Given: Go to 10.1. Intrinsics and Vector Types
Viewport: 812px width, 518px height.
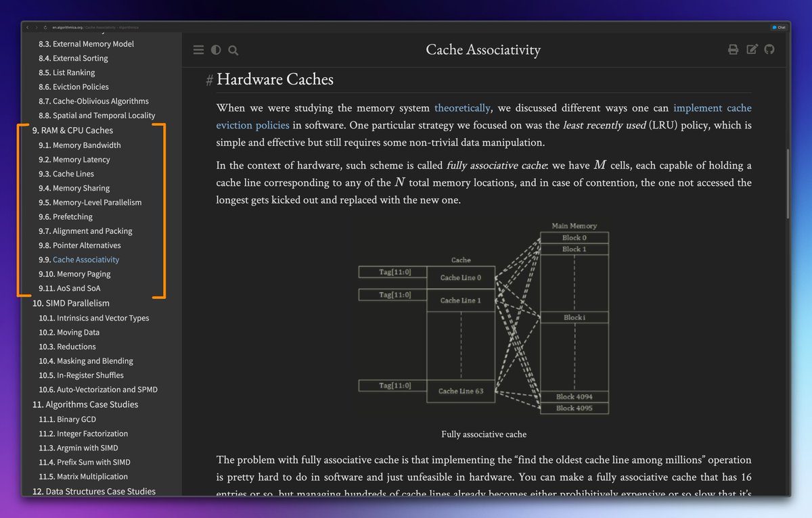Looking at the screenshot, I should point(94,318).
